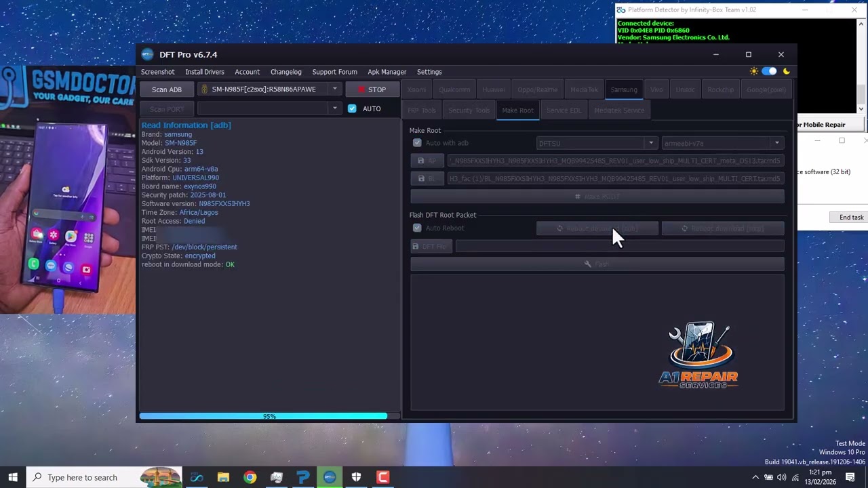The width and height of the screenshot is (868, 488).
Task: Toggle the AUTO checkbox
Action: point(352,108)
